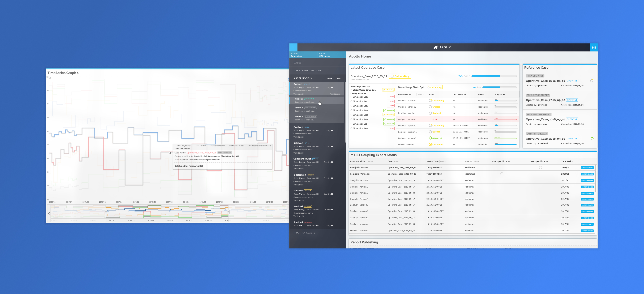Click GO TO THE CASE for Oulujoki Version 3
The image size is (644, 294).
pos(587,193)
